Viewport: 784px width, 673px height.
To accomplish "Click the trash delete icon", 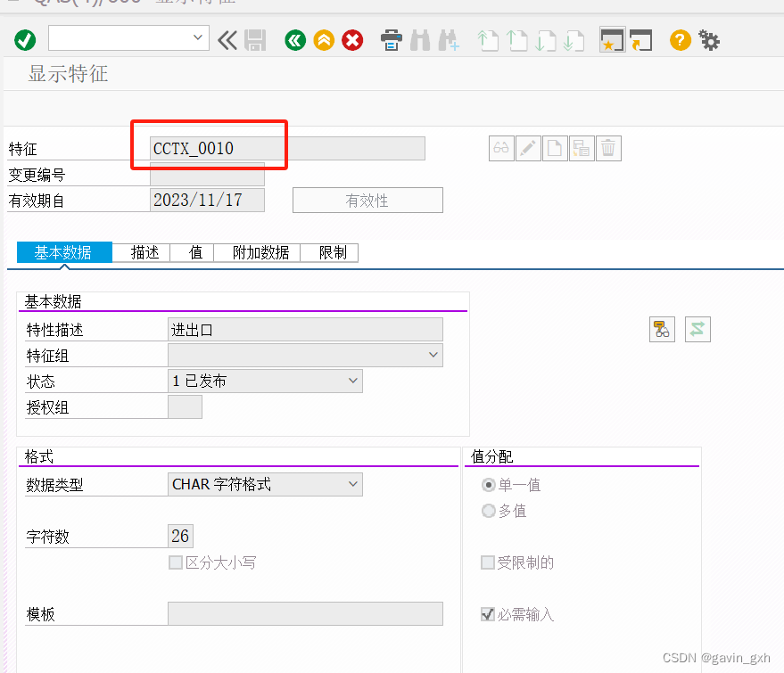I will [608, 148].
